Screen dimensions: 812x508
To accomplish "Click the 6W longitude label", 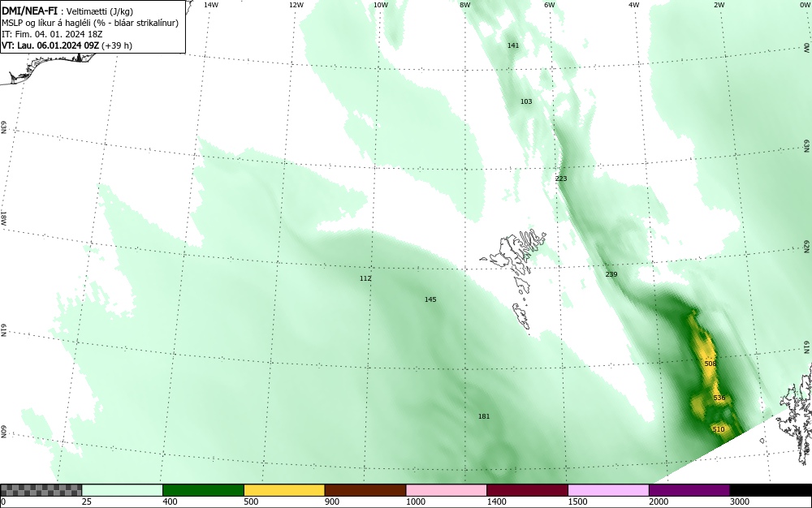I will point(550,5).
